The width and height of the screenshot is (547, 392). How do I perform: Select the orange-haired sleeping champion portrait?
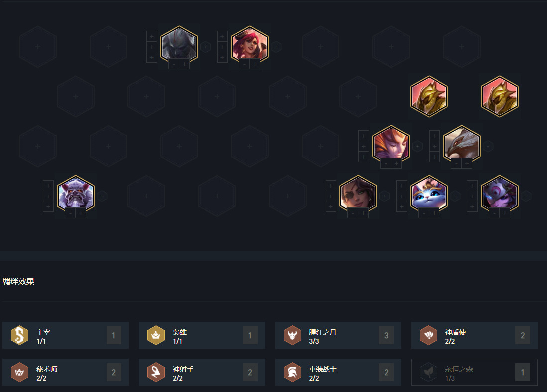pyautogui.click(x=391, y=144)
